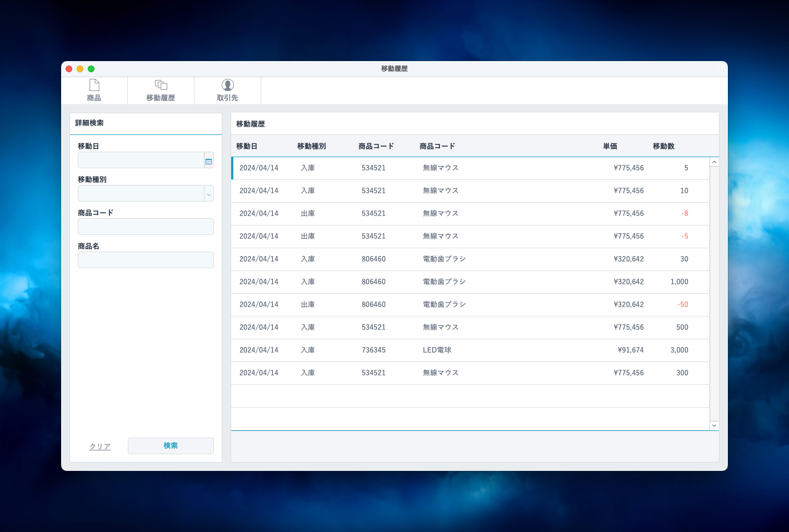Open the 取引先 toolbar icon
Screen dimensions: 789x532
227,90
